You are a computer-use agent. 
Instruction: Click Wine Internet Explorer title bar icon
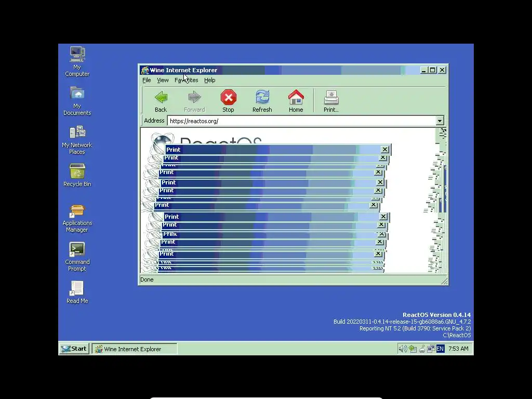click(145, 70)
